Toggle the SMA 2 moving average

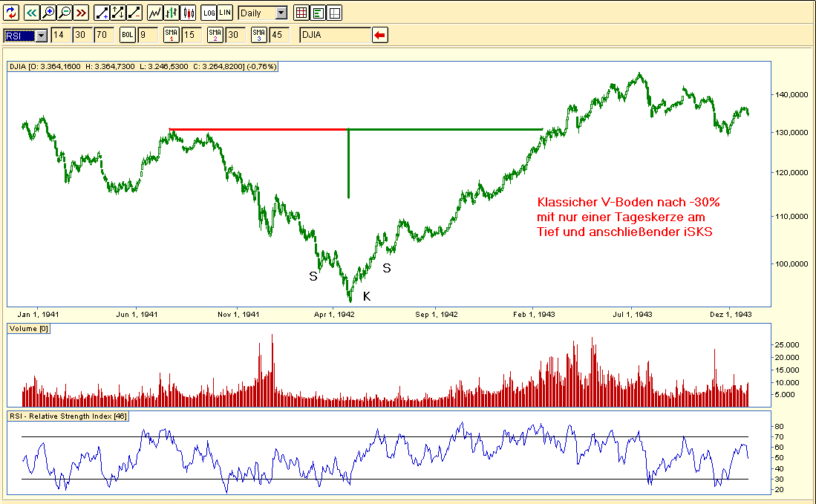(x=215, y=35)
